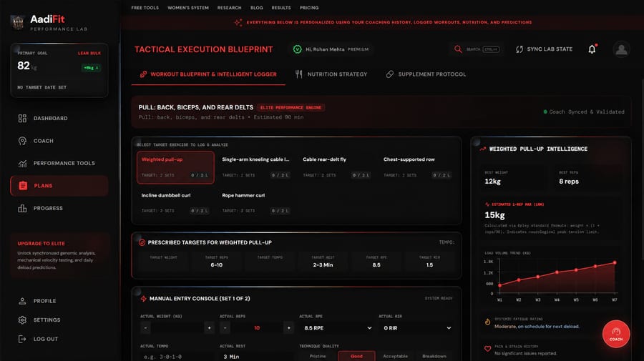Open Women's System menu item
The width and height of the screenshot is (644, 361).
click(188, 8)
